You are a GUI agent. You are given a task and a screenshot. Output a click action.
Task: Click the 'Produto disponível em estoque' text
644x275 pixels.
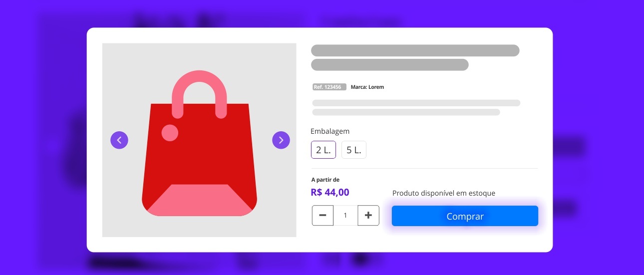(x=444, y=193)
